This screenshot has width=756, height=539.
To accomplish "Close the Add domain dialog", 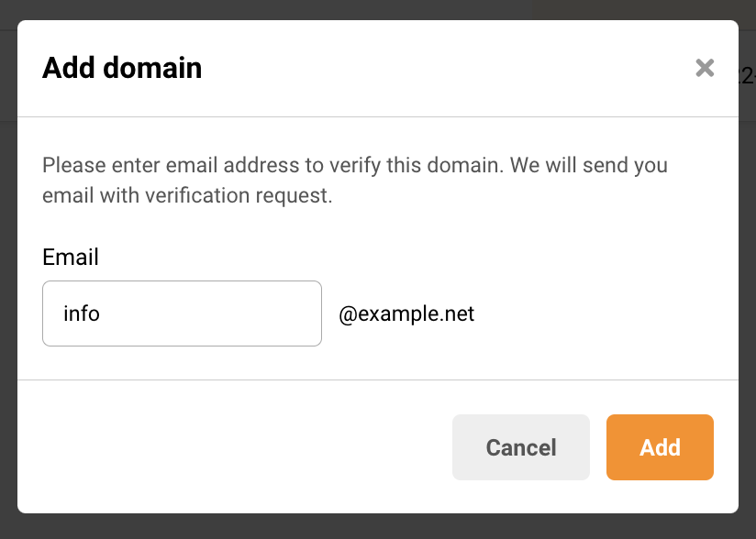I will [x=704, y=68].
